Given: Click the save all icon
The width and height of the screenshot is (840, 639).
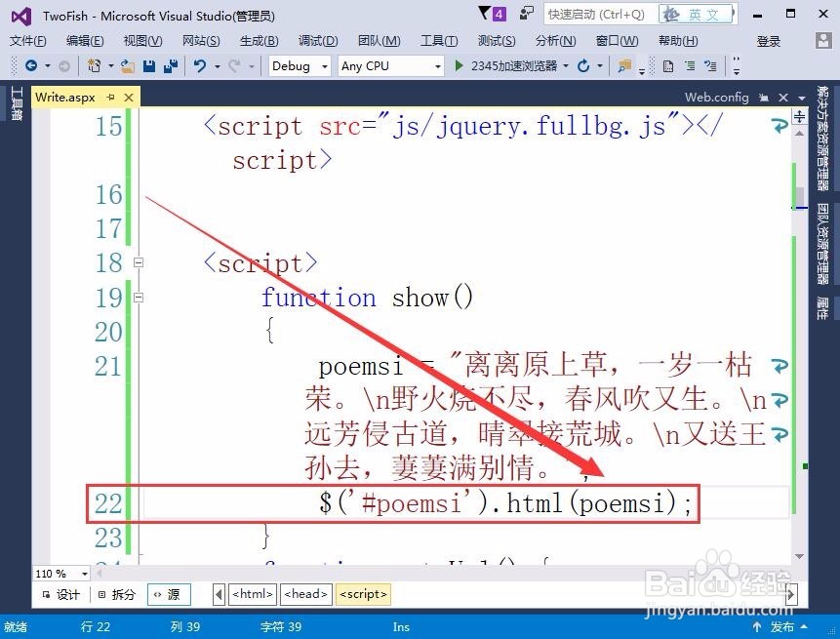Looking at the screenshot, I should [171, 66].
